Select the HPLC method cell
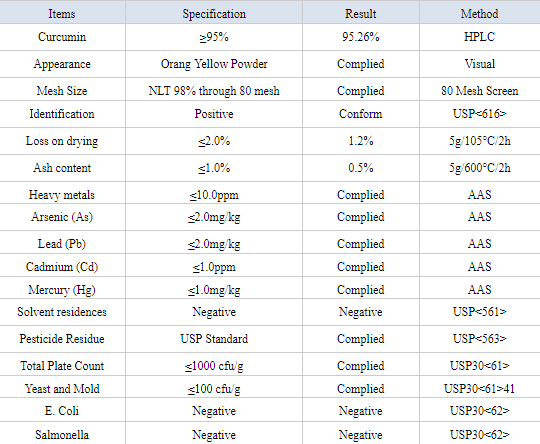This screenshot has width=540, height=444. coord(479,37)
